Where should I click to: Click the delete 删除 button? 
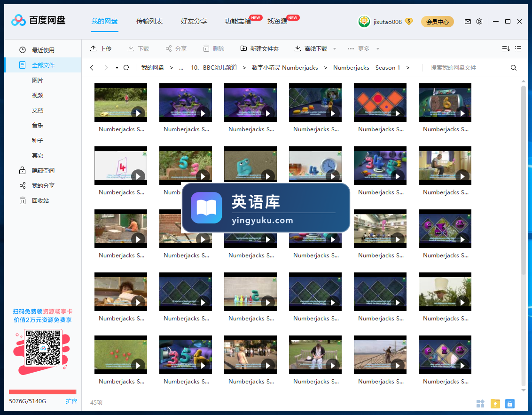pos(214,49)
